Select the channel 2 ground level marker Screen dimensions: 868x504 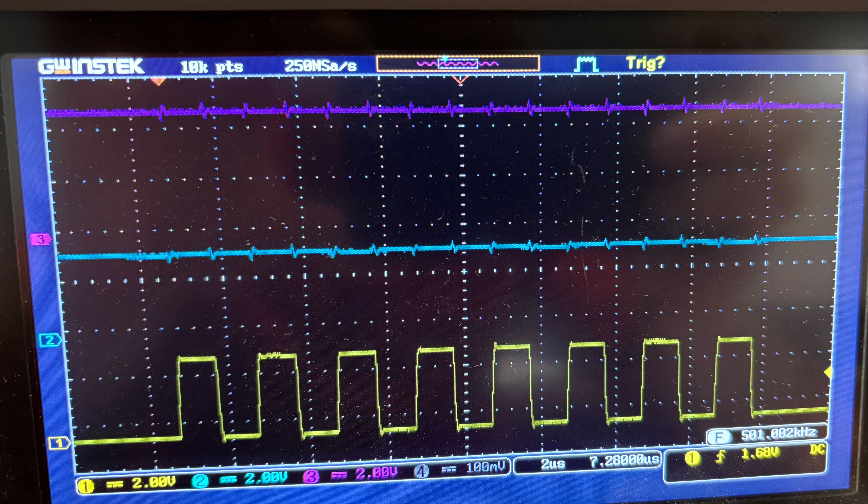[x=51, y=340]
